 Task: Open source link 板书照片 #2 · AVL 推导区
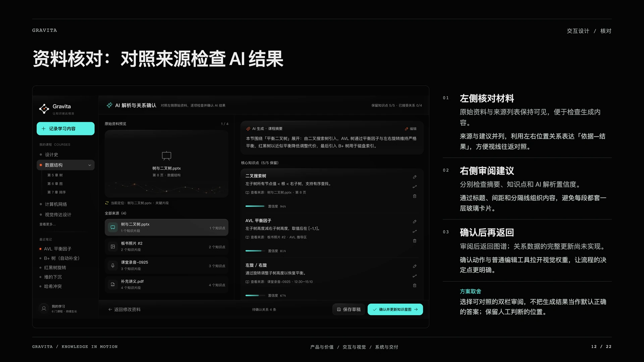[276, 237]
